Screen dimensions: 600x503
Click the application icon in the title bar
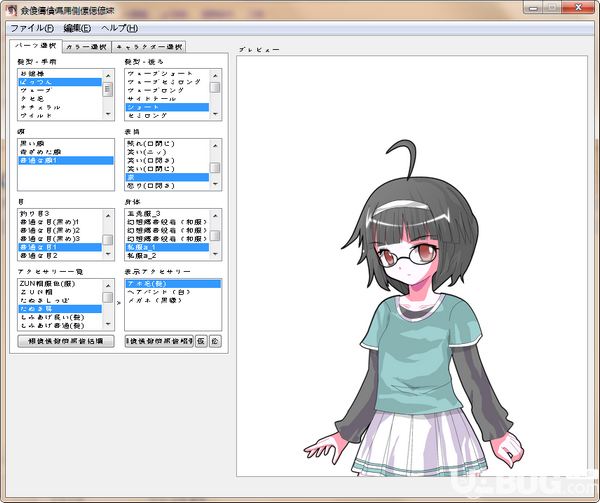(x=11, y=11)
